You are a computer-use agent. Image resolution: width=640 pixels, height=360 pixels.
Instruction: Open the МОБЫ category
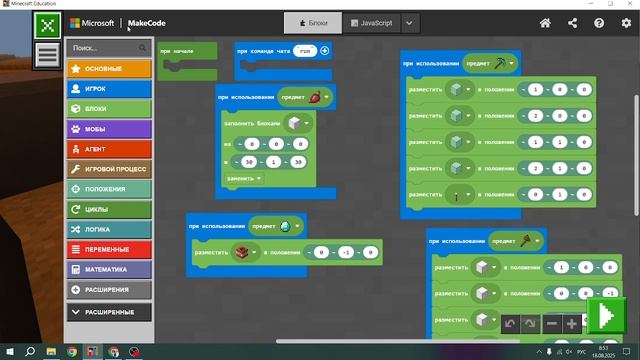coord(109,129)
